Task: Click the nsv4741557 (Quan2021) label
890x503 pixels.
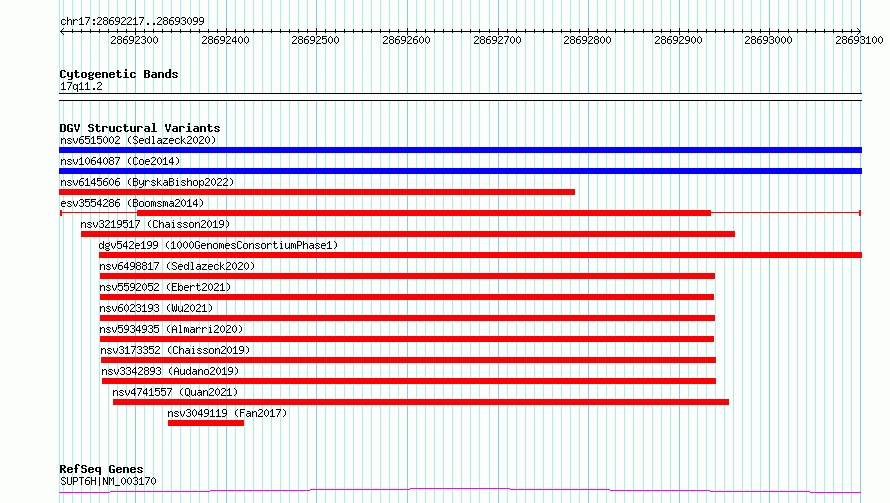Action: point(175,392)
